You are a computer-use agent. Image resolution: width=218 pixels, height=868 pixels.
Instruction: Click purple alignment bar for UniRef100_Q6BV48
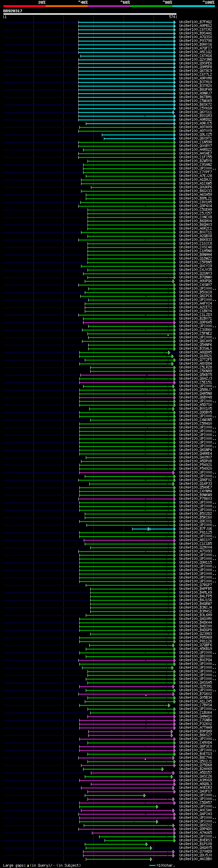pyautogui.click(x=127, y=397)
